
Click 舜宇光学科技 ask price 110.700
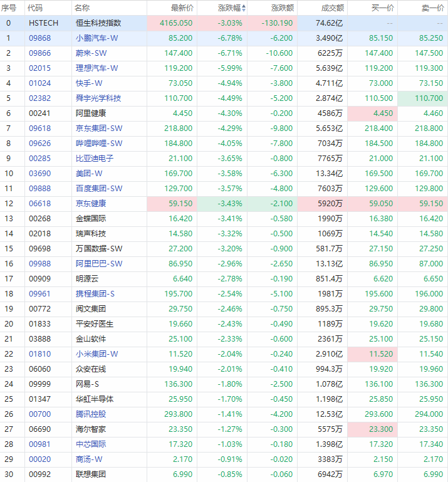pyautogui.click(x=429, y=98)
